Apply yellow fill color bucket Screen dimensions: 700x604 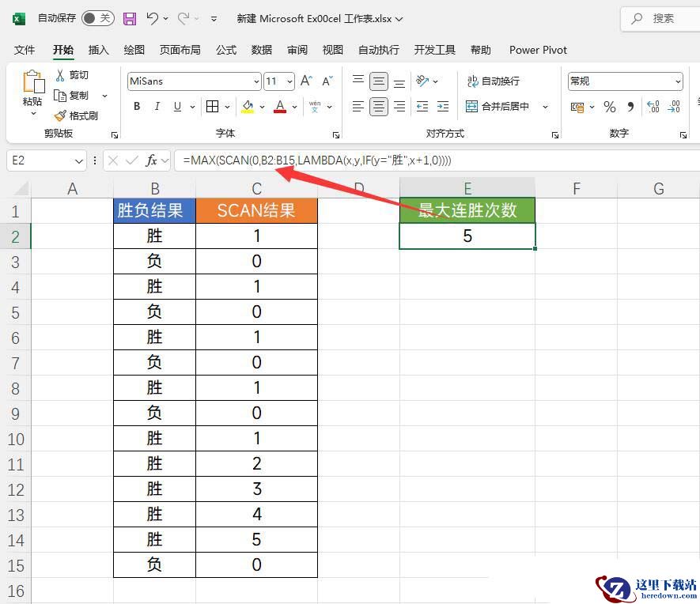point(248,106)
